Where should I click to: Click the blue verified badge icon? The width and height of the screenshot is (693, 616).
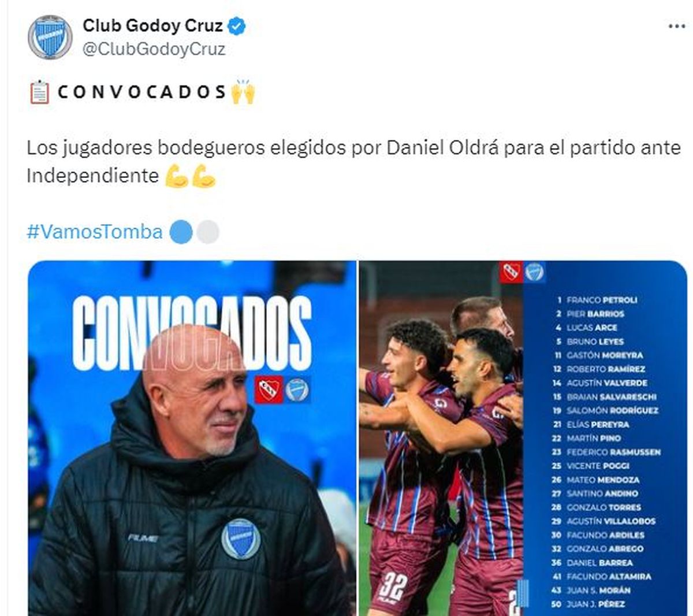coord(237,26)
